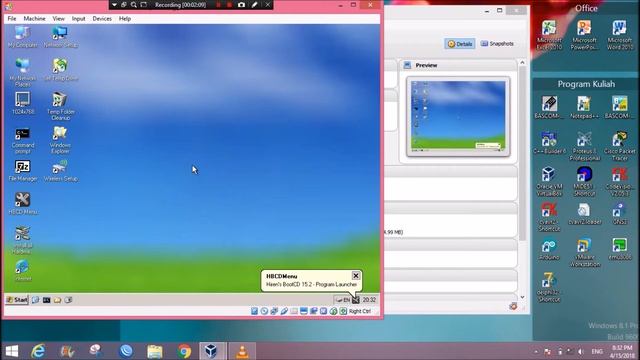Open Command prompt shortcut
The width and height of the screenshot is (640, 360).
pos(22,140)
